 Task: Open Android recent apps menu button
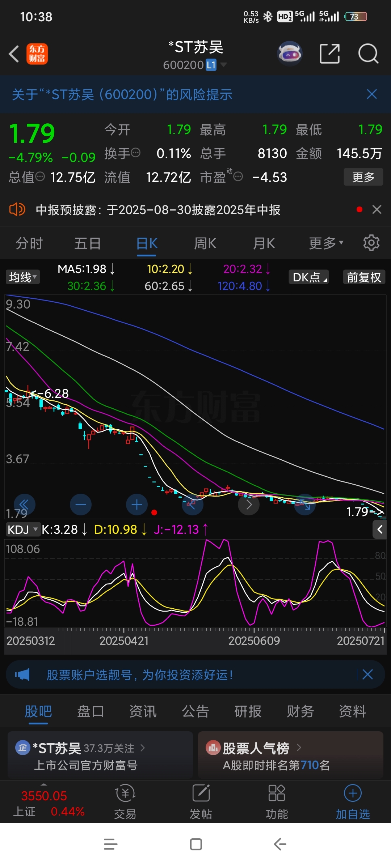click(x=110, y=844)
